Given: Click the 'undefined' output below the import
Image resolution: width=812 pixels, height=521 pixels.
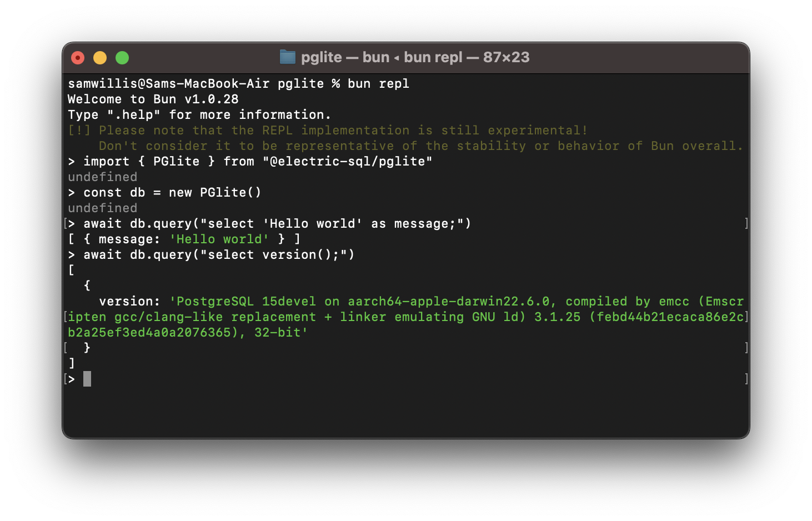Looking at the screenshot, I should tap(102, 177).
